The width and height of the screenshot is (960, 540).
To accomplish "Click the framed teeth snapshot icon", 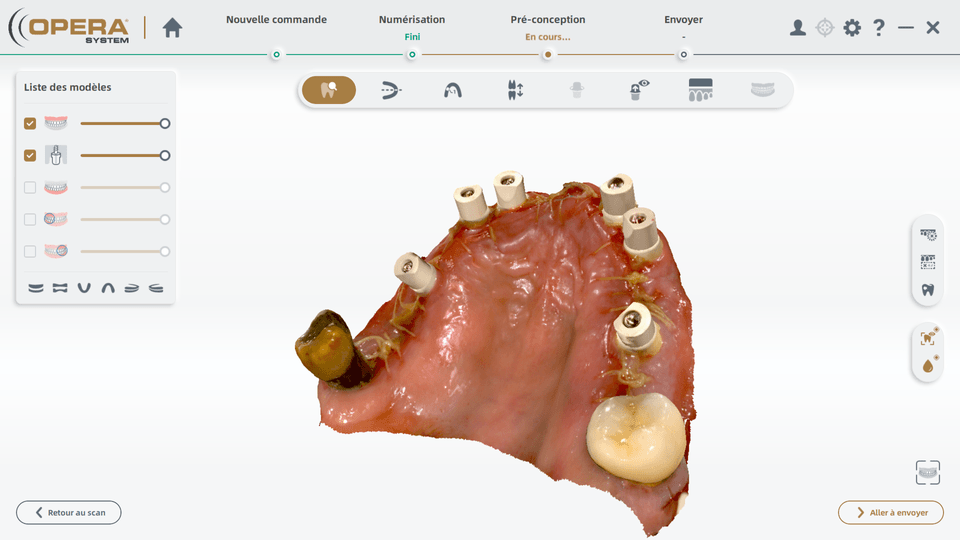I will tap(927, 472).
